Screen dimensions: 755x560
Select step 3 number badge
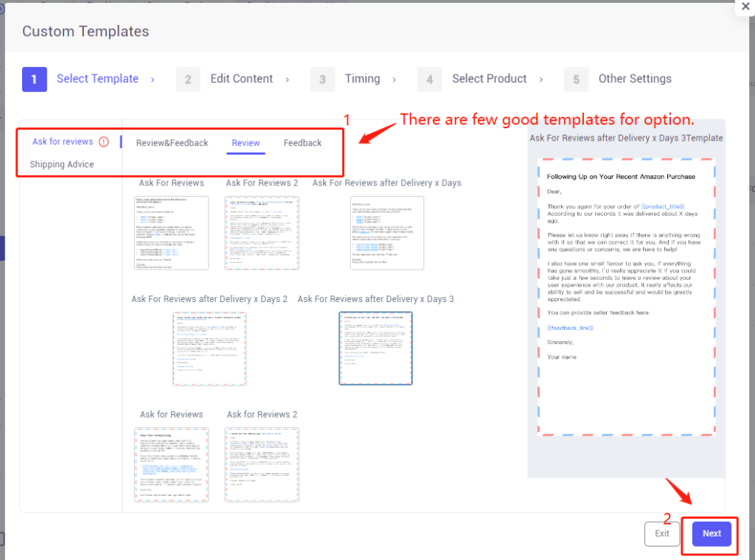(x=323, y=80)
